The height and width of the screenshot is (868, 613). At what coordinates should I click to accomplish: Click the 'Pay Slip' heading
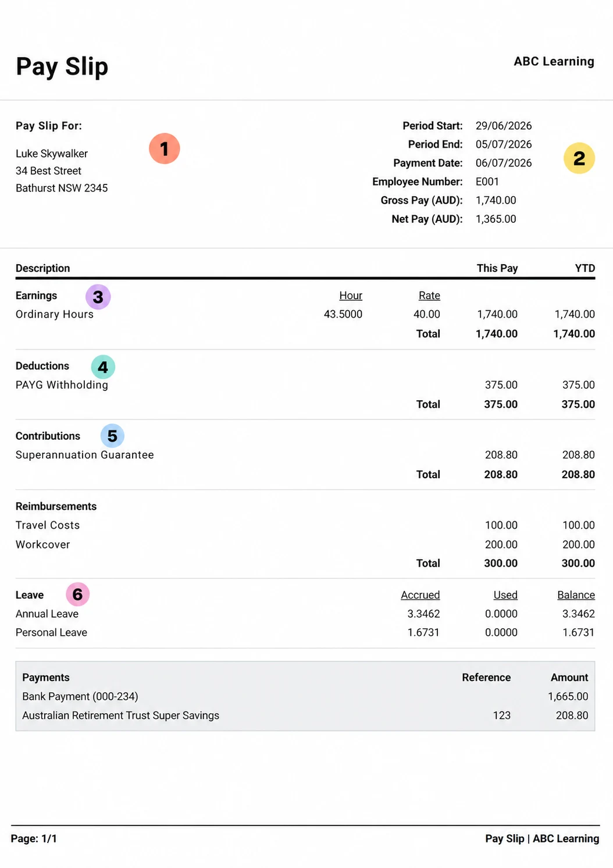(x=62, y=67)
